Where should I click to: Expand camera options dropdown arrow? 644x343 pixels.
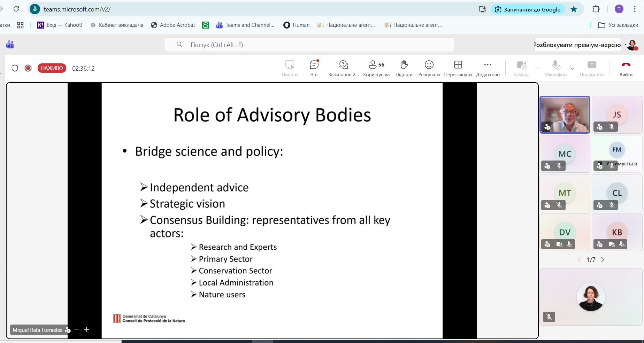point(537,68)
